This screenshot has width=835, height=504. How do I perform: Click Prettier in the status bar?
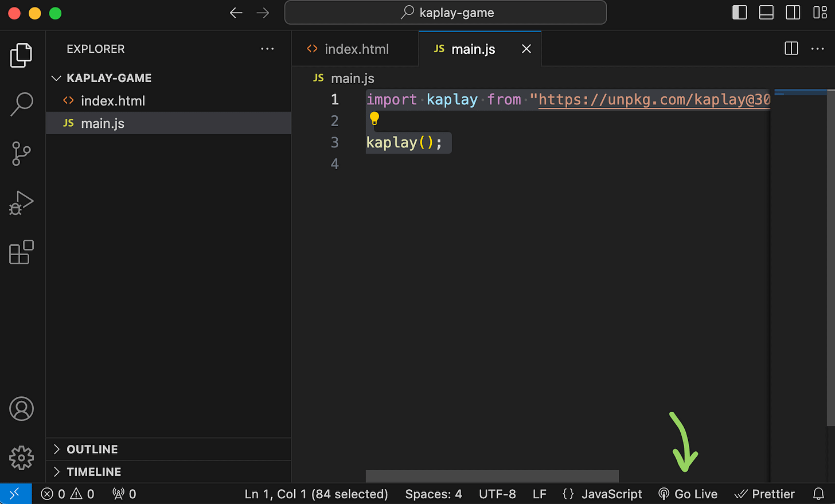pyautogui.click(x=764, y=494)
